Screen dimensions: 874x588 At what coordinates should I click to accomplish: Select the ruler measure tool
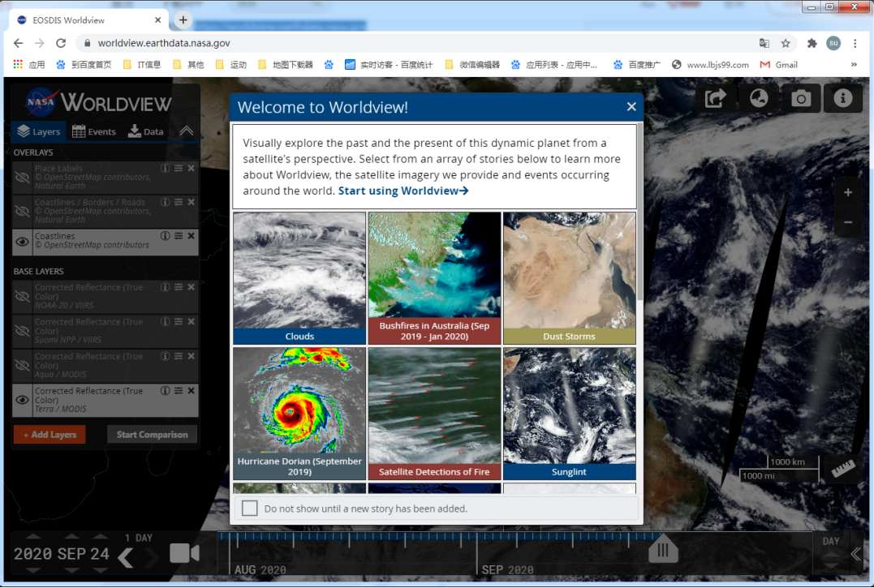coord(845,469)
